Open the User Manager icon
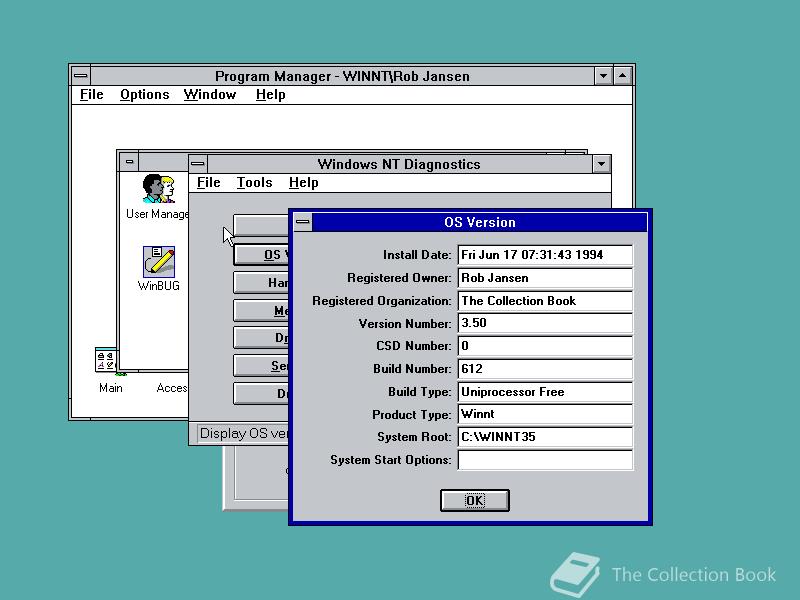This screenshot has height=600, width=800. pos(158,189)
